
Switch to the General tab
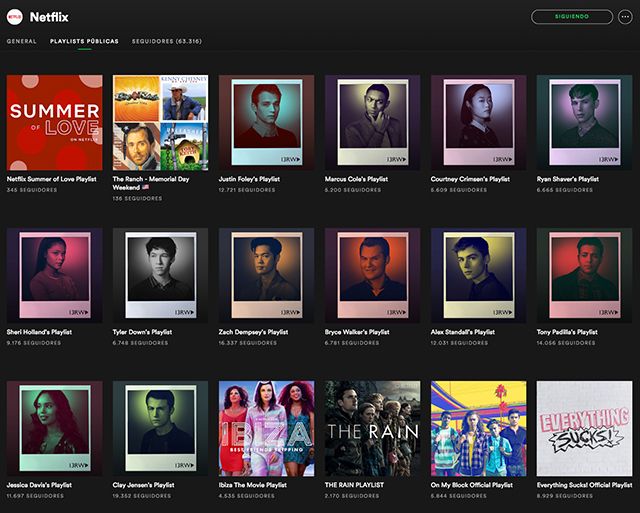(21, 42)
